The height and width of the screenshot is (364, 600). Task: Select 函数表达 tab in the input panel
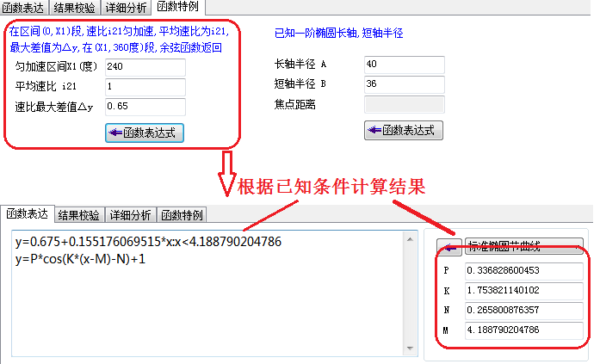25,8
